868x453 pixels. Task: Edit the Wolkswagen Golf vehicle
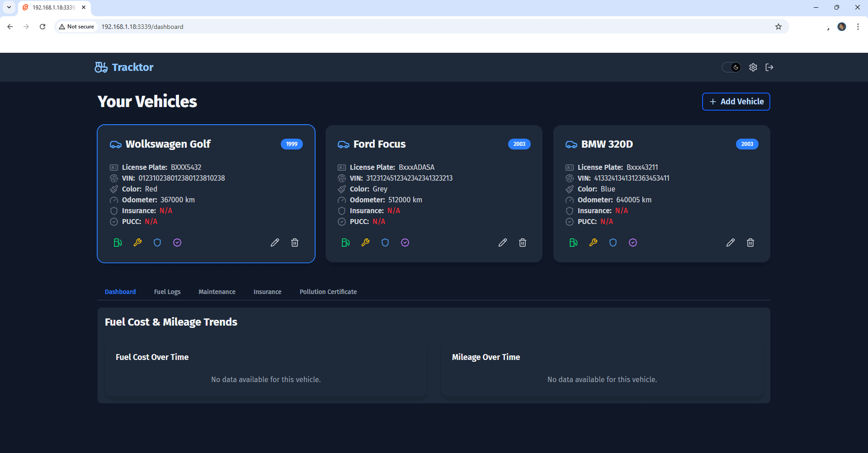tap(275, 243)
